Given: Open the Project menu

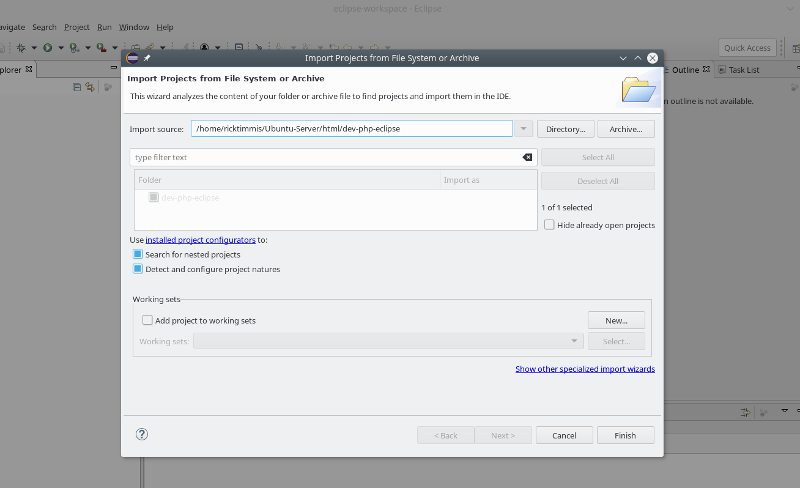Looking at the screenshot, I should [x=77, y=27].
